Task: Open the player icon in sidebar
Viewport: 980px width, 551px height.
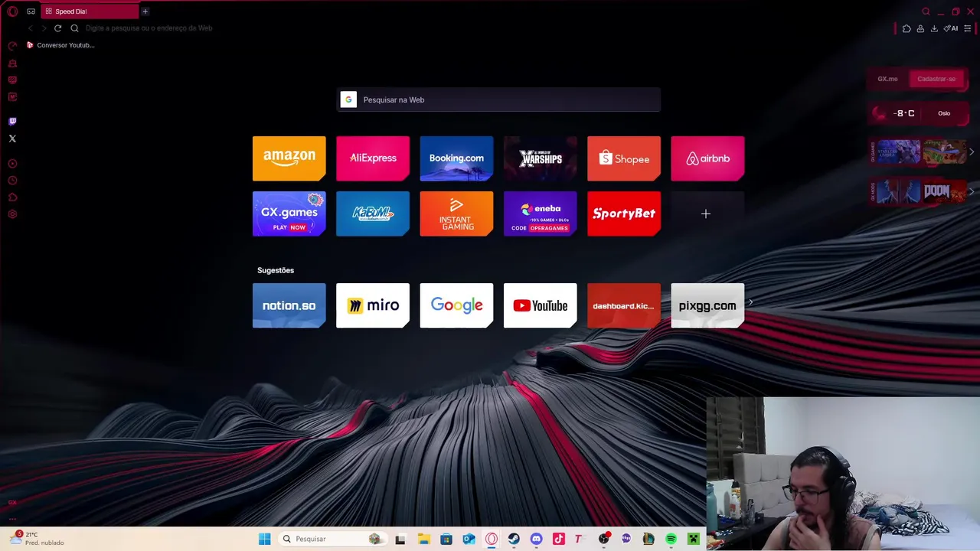Action: coord(12,164)
